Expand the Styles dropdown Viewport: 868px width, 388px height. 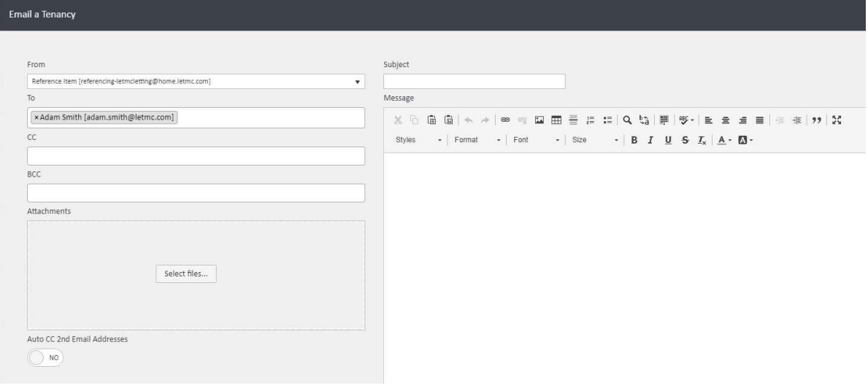419,140
